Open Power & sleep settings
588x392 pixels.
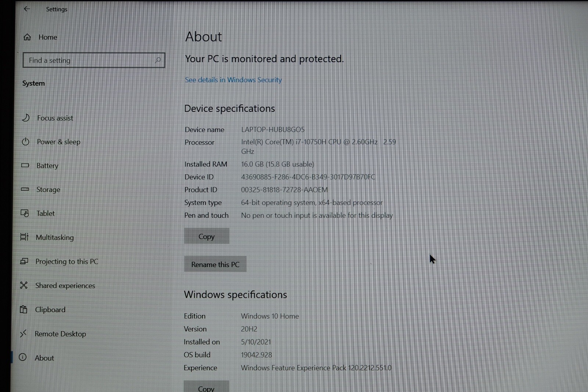[x=58, y=142]
